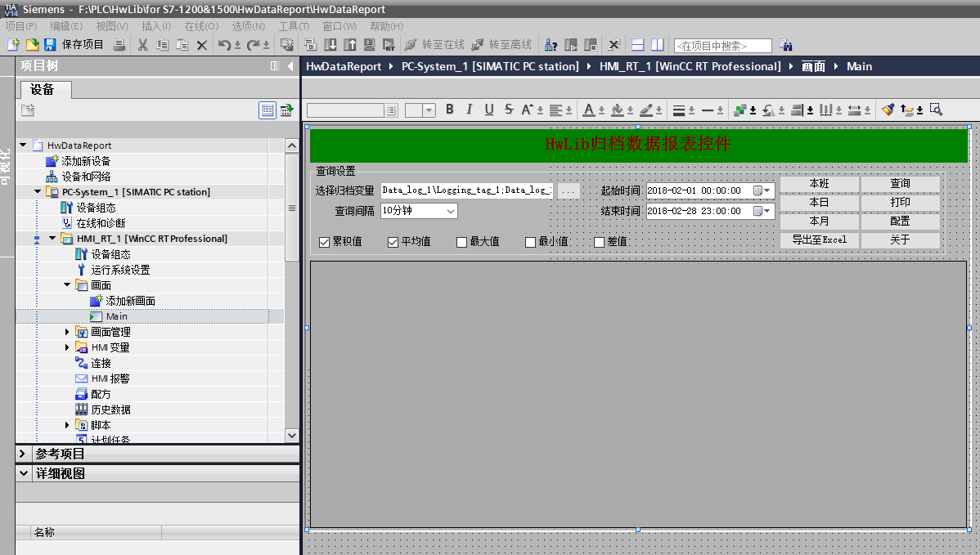Viewport: 980px width, 555px height.
Task: Toggle Underline text formatting
Action: (488, 110)
